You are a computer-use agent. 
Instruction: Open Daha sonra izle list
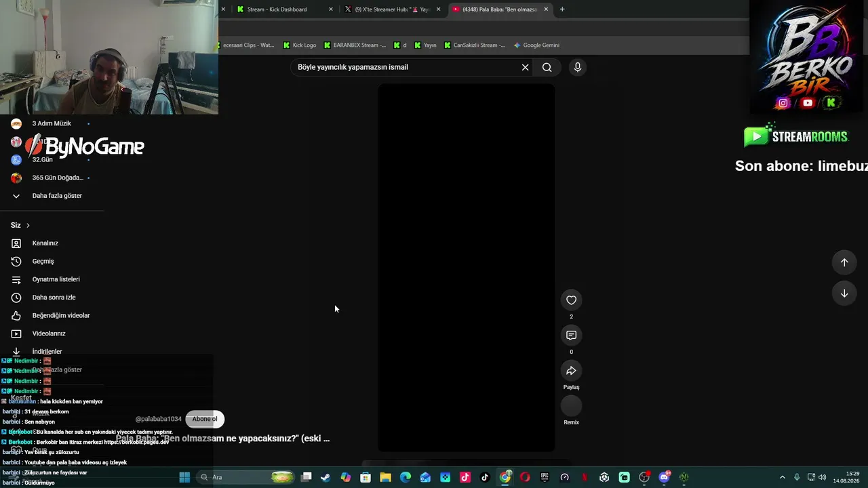pyautogui.click(x=52, y=298)
